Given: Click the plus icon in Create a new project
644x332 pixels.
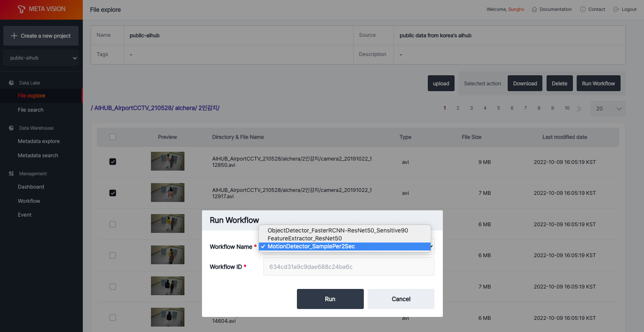Looking at the screenshot, I should point(14,36).
